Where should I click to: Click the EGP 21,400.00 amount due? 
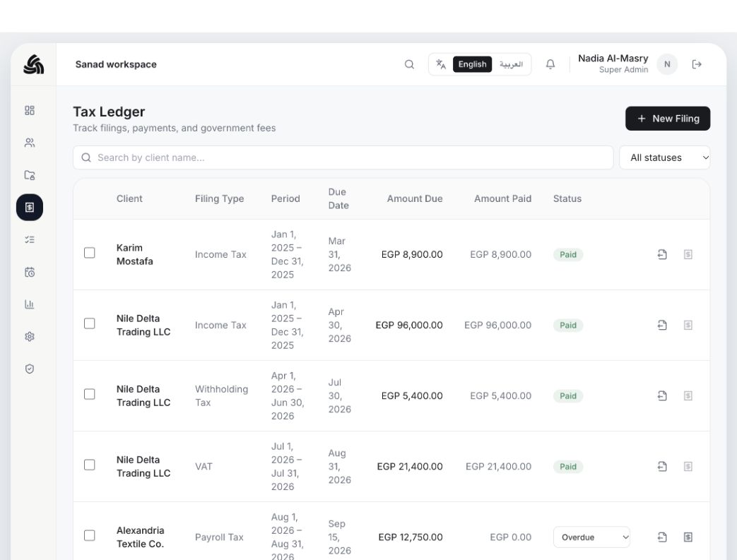click(x=410, y=467)
